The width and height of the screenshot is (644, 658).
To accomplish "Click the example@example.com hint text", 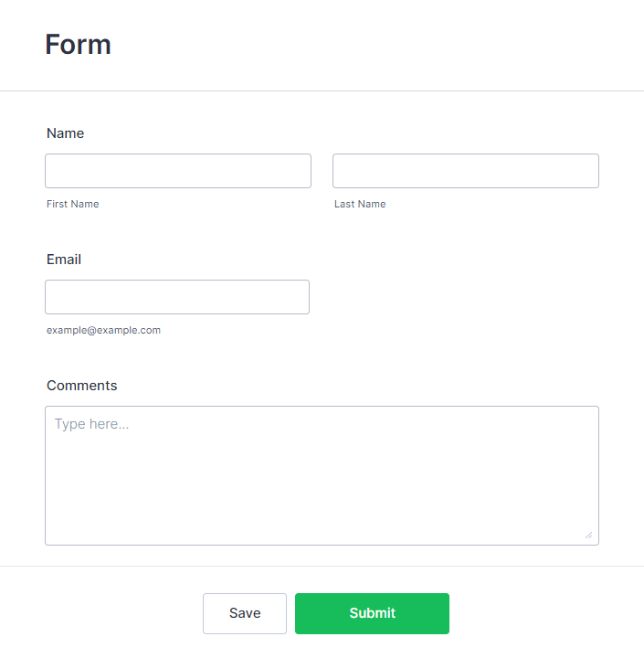I will pos(103,330).
